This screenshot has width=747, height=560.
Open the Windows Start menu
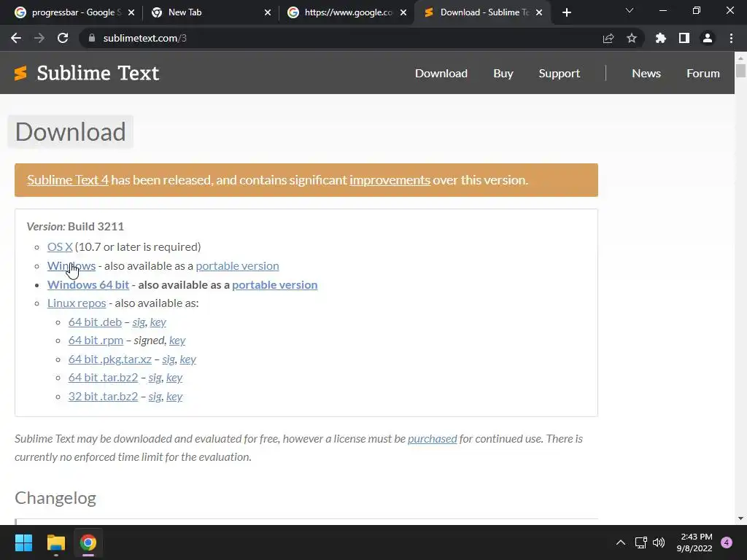coord(23,542)
